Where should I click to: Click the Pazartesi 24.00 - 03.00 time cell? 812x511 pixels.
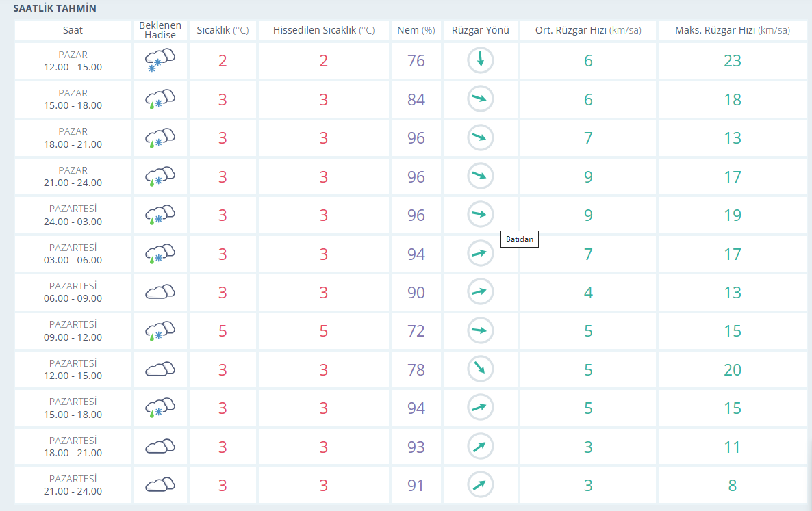(x=73, y=215)
